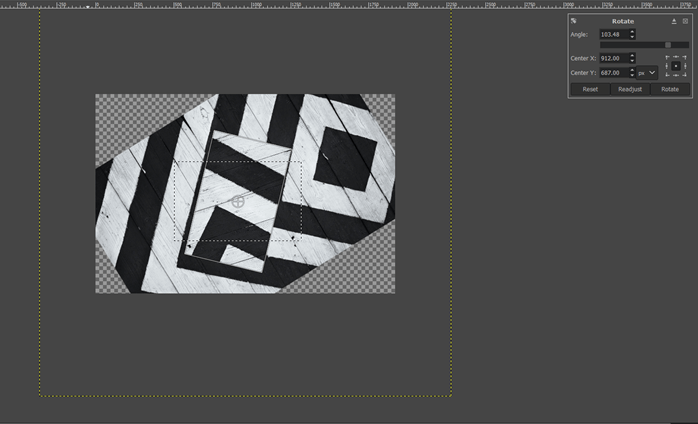Decrease Center Y with the down arrow
Screen dimensions: 698x424
[632, 75]
